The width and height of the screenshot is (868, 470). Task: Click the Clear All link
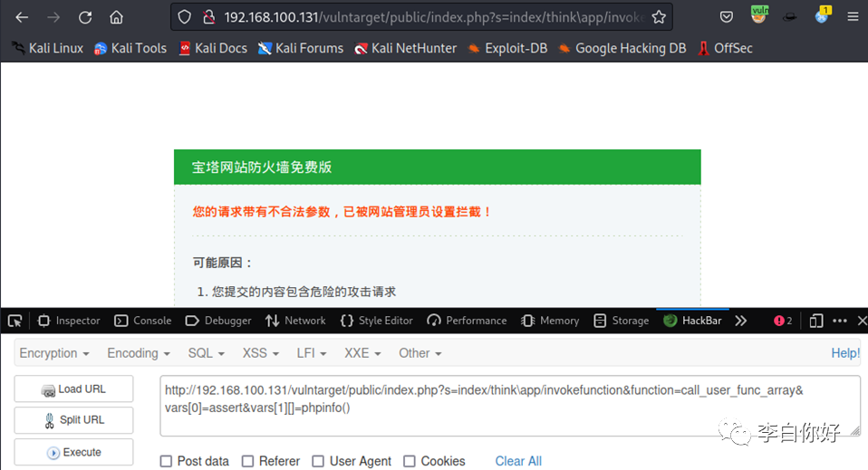[518, 461]
